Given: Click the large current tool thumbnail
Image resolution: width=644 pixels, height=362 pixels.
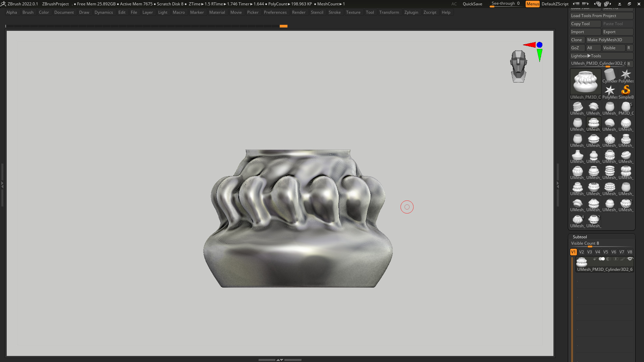Looking at the screenshot, I should point(585,84).
